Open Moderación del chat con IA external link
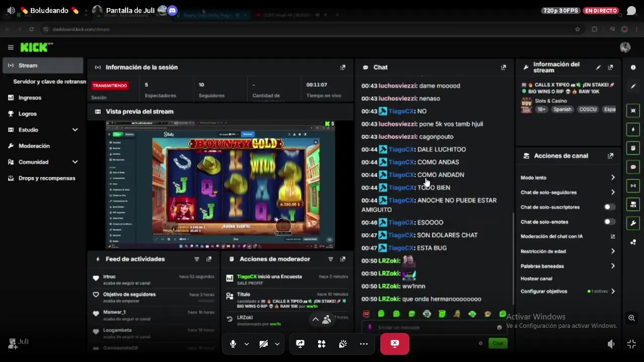Screen dimensions: 644x362 pos(613,236)
